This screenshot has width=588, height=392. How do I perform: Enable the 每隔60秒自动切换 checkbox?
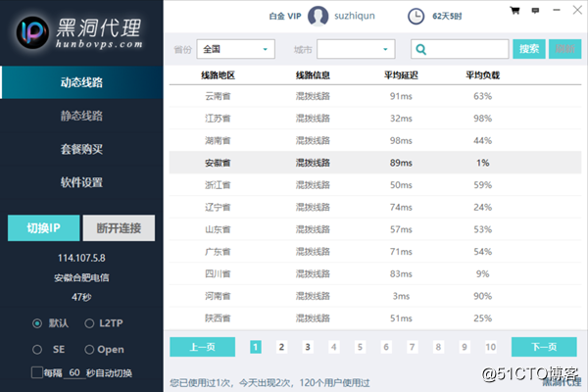(x=37, y=372)
